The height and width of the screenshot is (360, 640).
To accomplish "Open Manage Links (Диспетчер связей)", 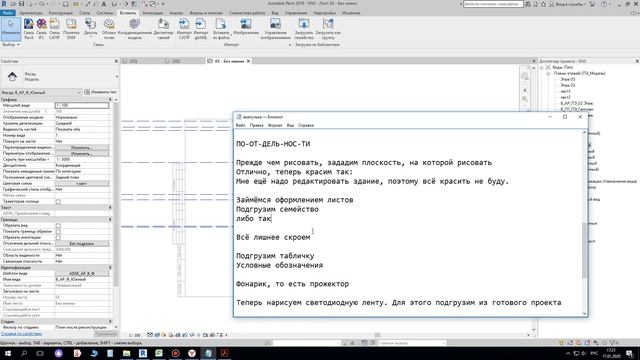I will tap(163, 29).
